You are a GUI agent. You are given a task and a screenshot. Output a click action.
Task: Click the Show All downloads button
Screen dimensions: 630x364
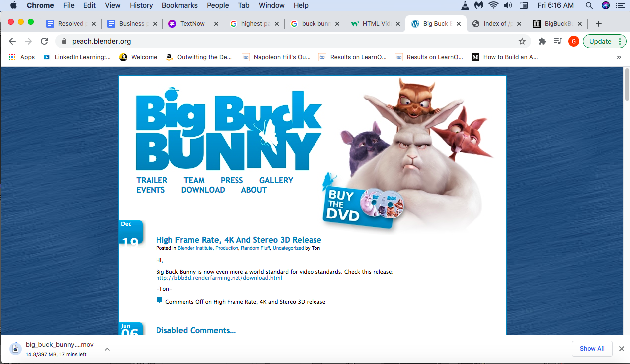coord(592,349)
